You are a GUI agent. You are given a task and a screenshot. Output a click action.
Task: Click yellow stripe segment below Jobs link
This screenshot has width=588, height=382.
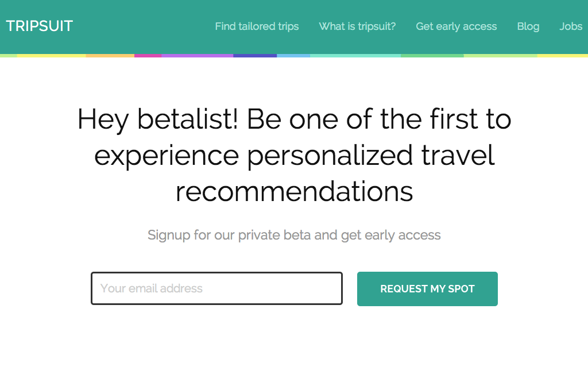point(564,56)
